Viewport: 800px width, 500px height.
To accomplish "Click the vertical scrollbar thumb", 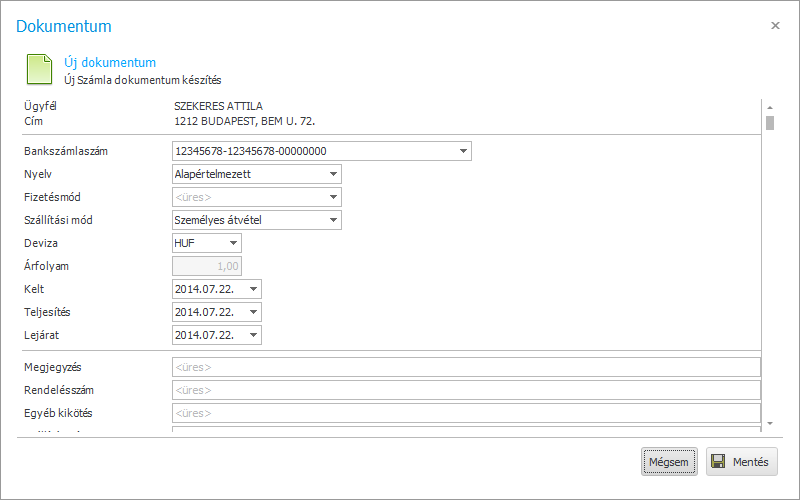I will (770, 123).
